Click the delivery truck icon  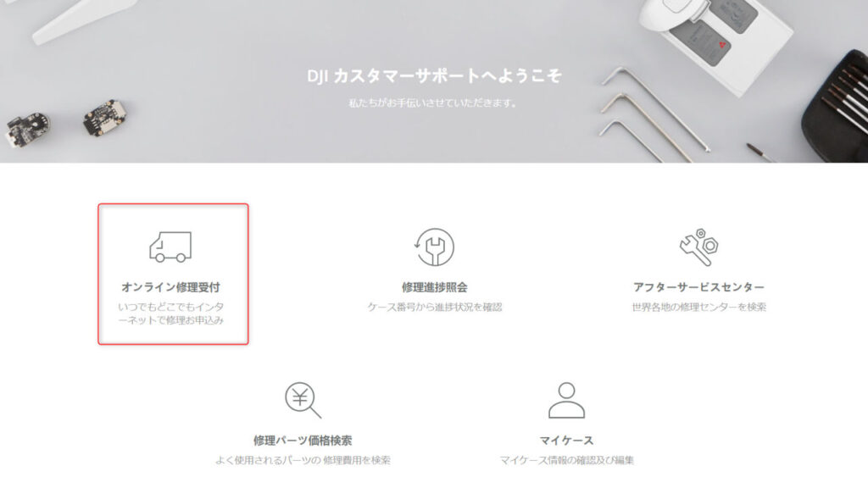tap(170, 247)
